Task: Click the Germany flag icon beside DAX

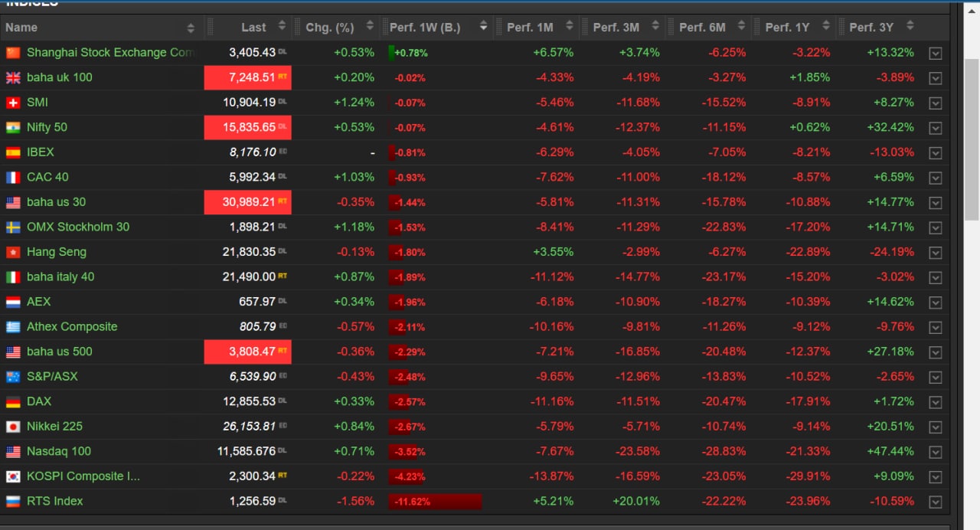Action: pyautogui.click(x=13, y=401)
